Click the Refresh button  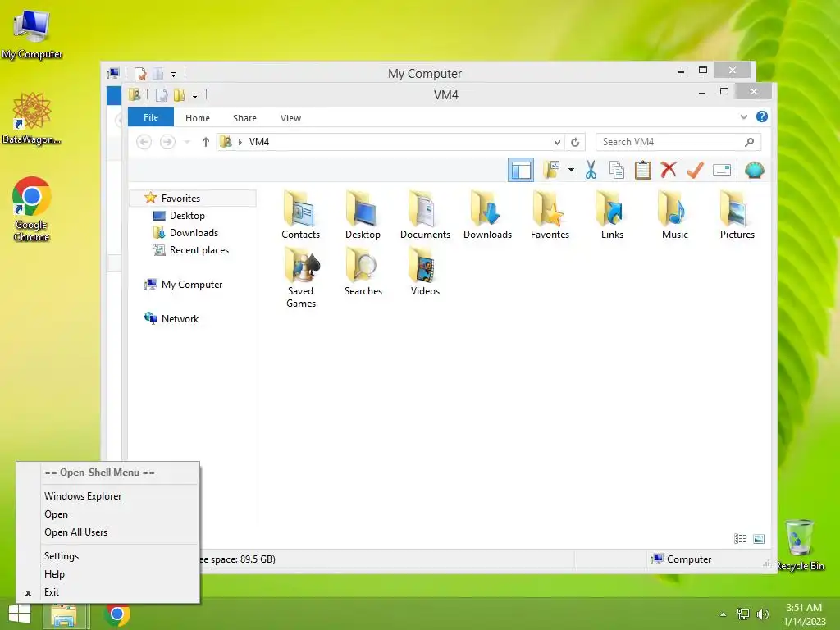(x=575, y=142)
